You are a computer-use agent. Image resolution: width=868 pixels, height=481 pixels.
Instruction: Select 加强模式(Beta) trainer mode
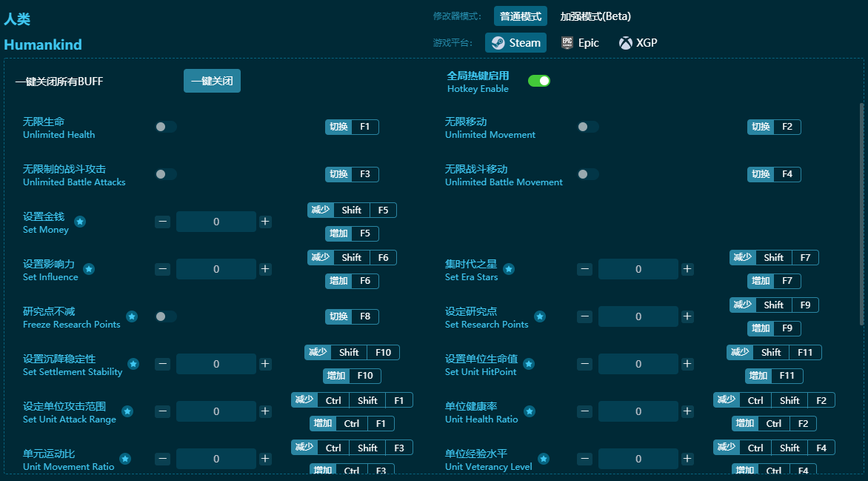pyautogui.click(x=595, y=16)
